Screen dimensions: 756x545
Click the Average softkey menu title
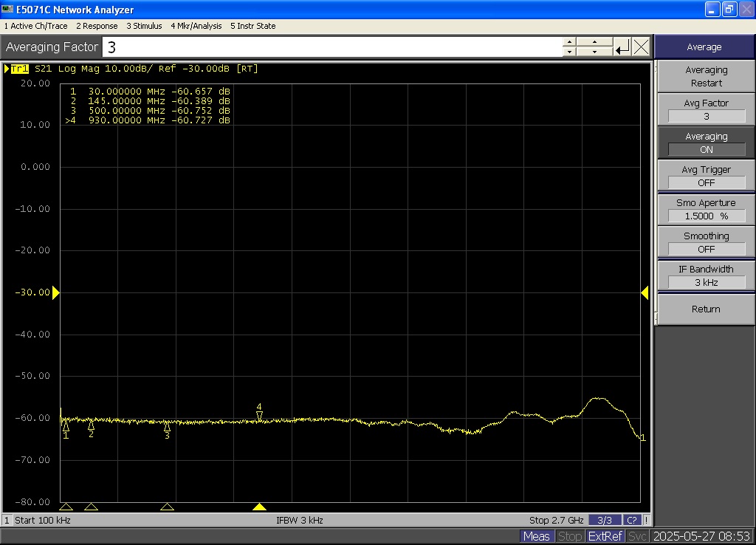pyautogui.click(x=704, y=47)
